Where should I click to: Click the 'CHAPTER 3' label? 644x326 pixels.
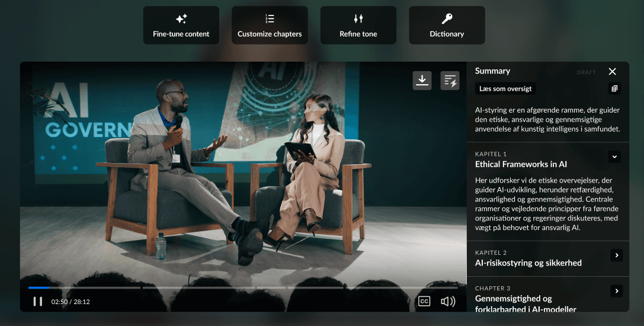click(x=492, y=288)
